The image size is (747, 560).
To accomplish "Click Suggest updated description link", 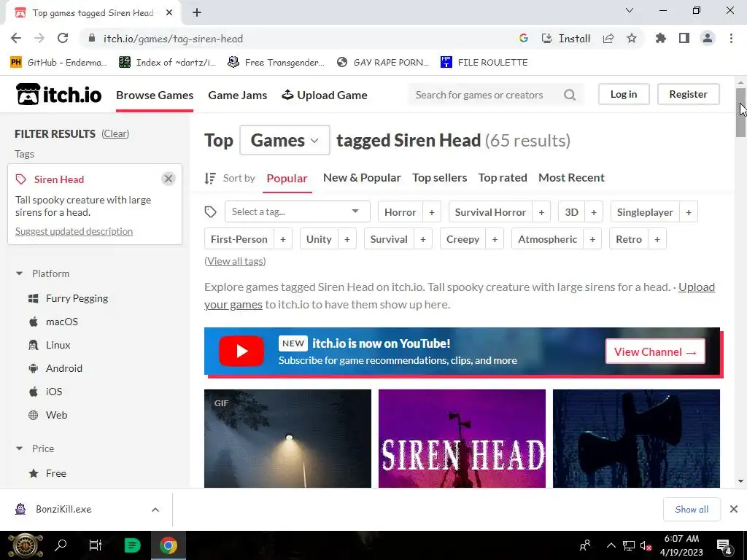I will pos(74,231).
